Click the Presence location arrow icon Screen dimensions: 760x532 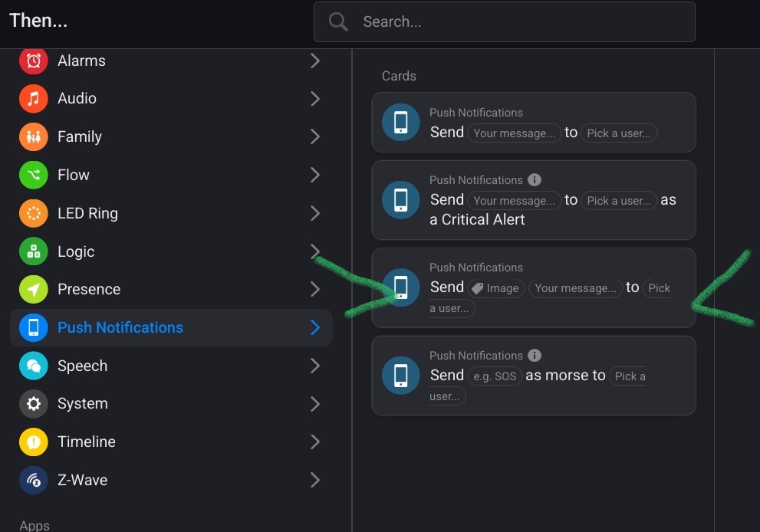coord(33,289)
